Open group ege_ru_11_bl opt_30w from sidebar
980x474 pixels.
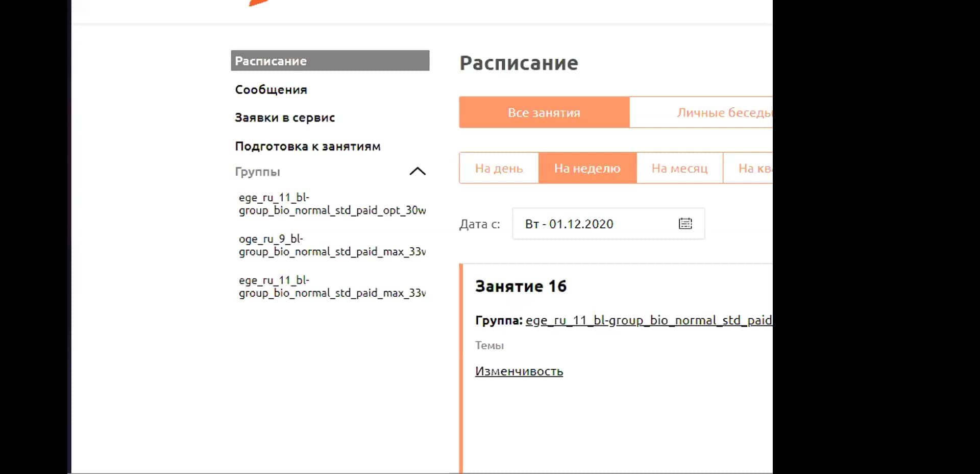[332, 204]
